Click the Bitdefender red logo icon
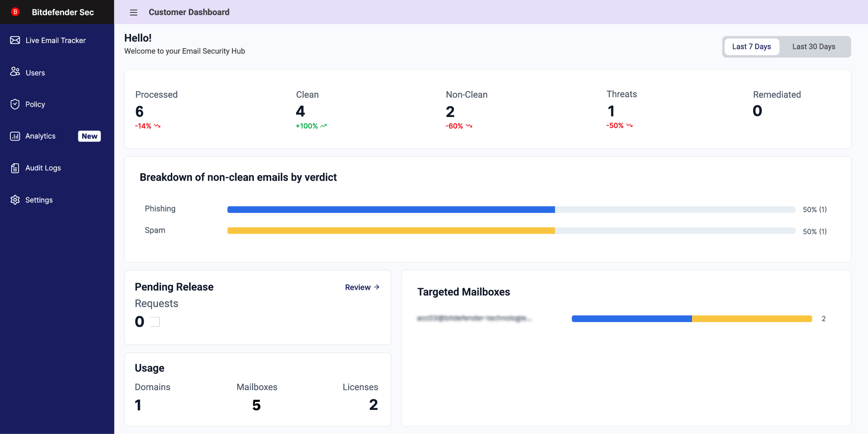This screenshot has width=868, height=434. [15, 12]
